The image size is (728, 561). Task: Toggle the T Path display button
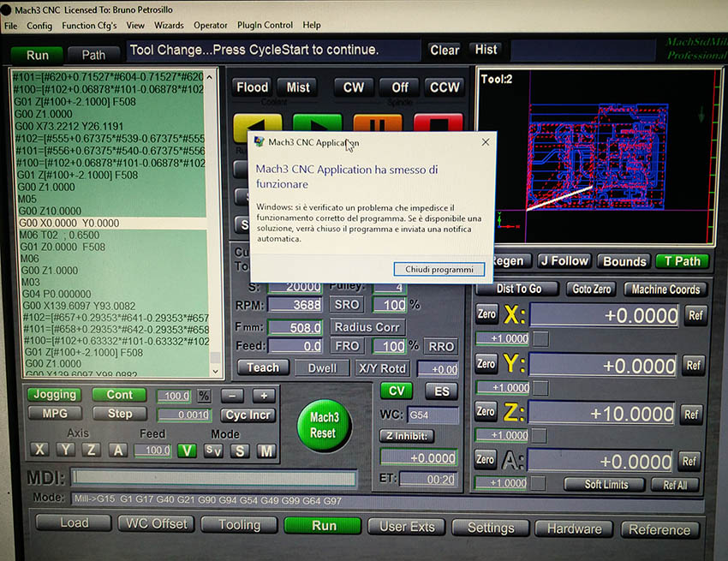(682, 261)
